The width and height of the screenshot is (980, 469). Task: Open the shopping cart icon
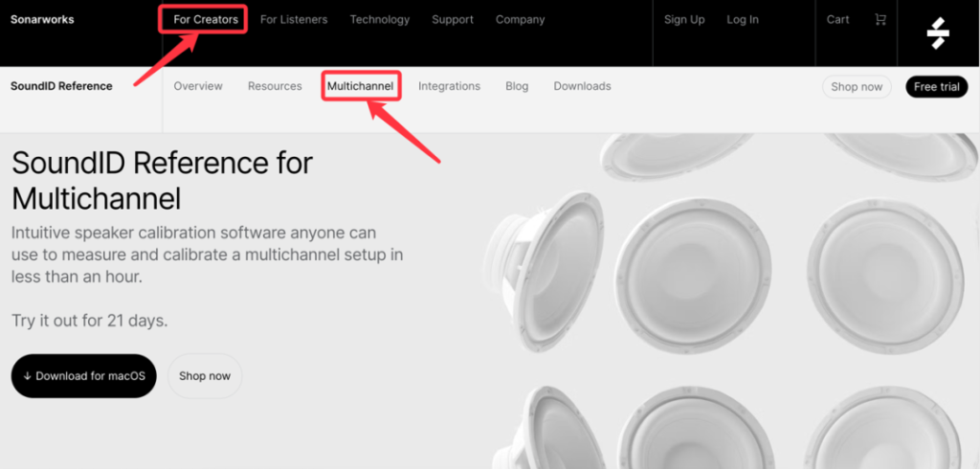coord(880,20)
